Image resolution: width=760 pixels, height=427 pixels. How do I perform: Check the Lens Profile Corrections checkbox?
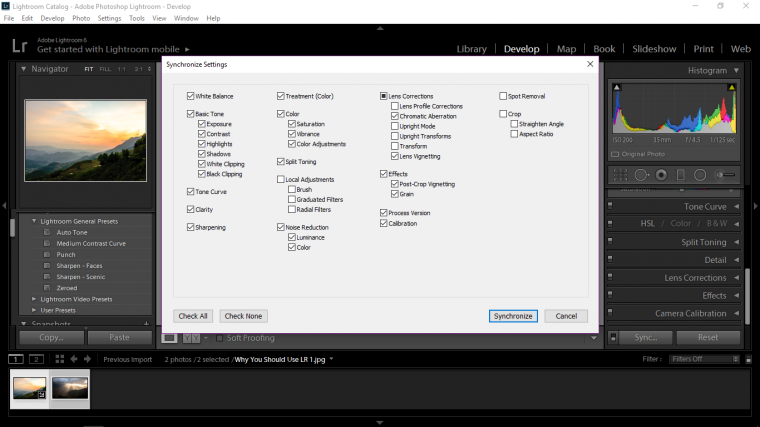pos(395,106)
